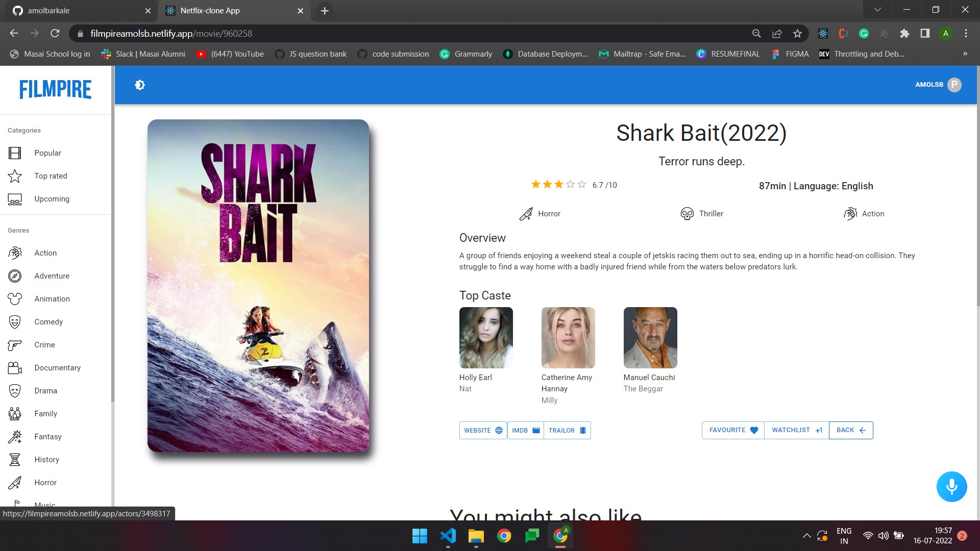Select the Popular category icon in sidebar
Image resolution: width=980 pixels, height=551 pixels.
15,153
